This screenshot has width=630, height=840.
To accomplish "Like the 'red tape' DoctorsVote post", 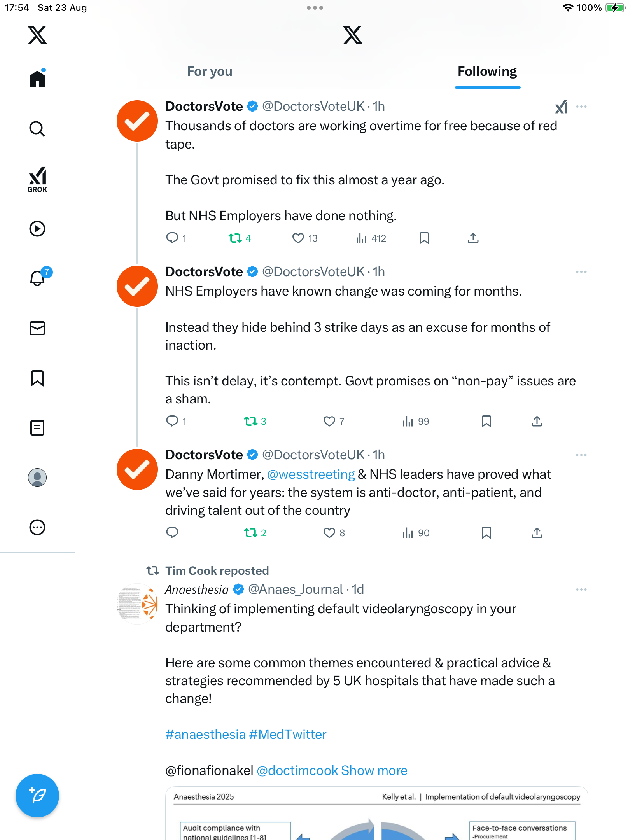I will (298, 238).
